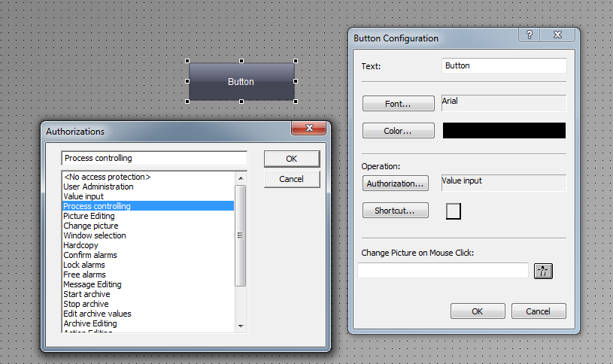Click the list scrollbar up arrow
This screenshot has height=364, width=613.
click(x=241, y=178)
